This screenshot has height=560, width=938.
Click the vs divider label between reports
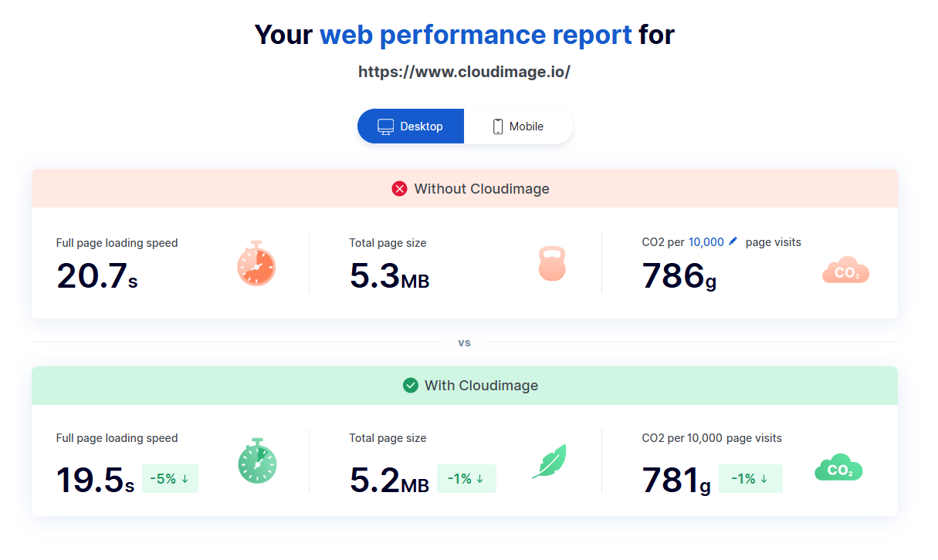point(465,342)
